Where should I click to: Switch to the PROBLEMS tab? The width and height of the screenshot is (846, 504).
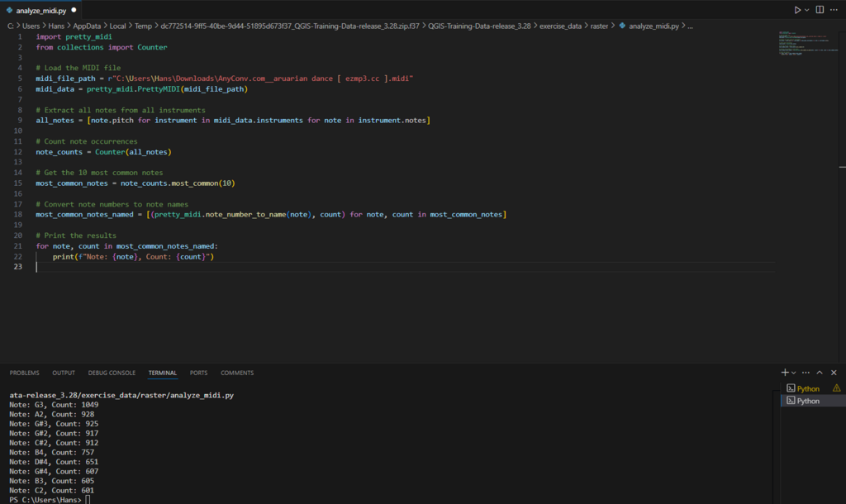24,373
